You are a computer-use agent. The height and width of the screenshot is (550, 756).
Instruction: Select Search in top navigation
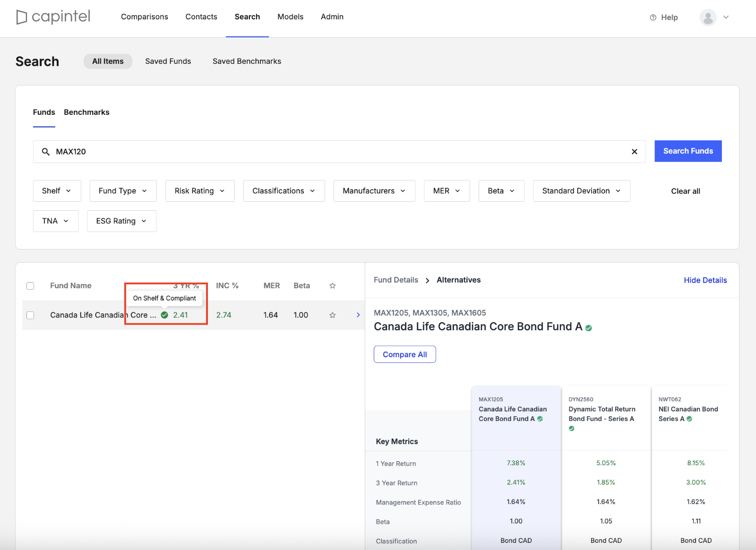247,17
